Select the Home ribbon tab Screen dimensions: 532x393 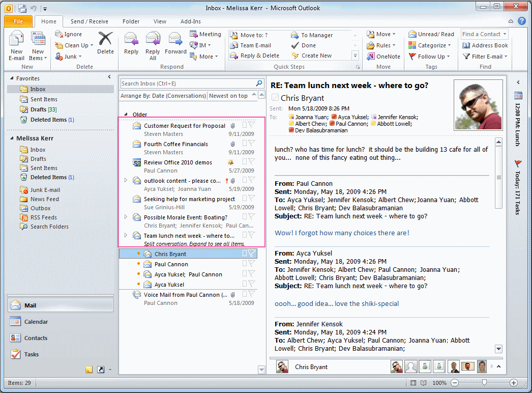[49, 21]
